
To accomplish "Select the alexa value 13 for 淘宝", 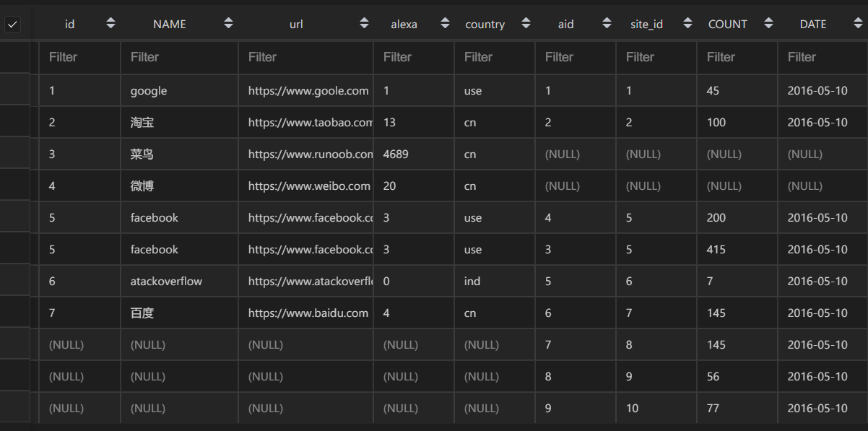I will point(414,123).
